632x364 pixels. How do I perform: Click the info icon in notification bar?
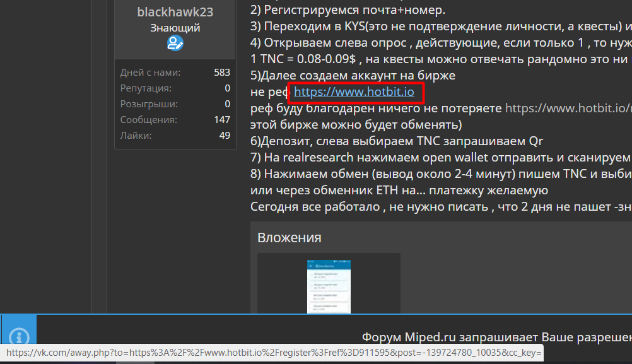19,336
